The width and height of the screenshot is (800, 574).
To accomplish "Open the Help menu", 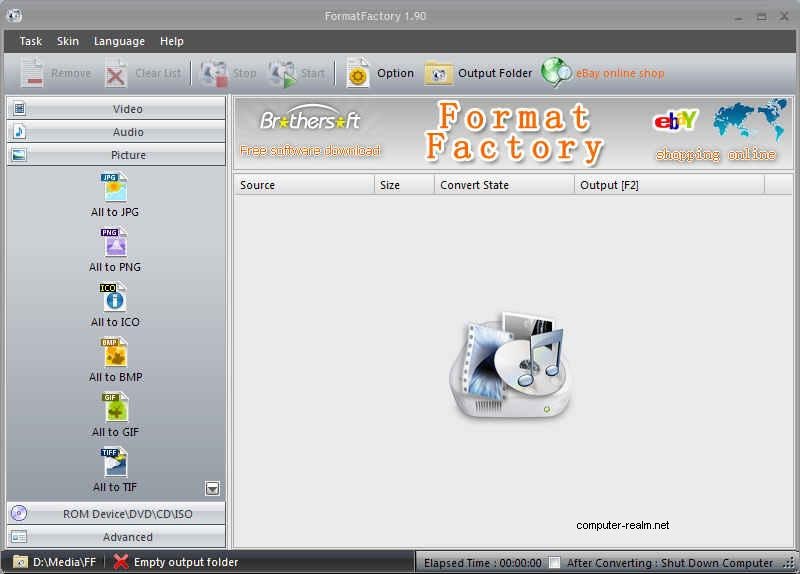I will [171, 41].
